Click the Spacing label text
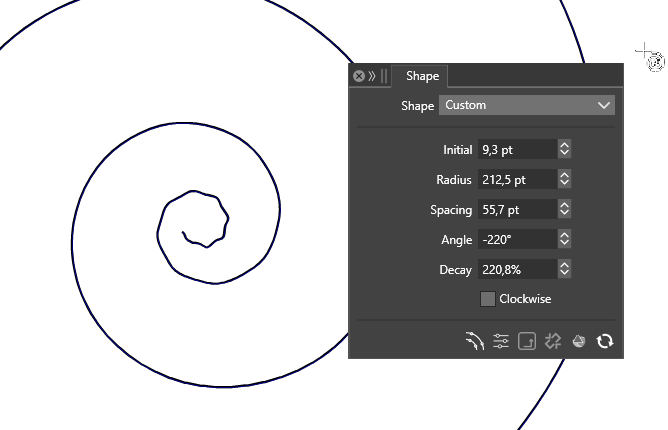The image size is (668, 430). (x=451, y=210)
